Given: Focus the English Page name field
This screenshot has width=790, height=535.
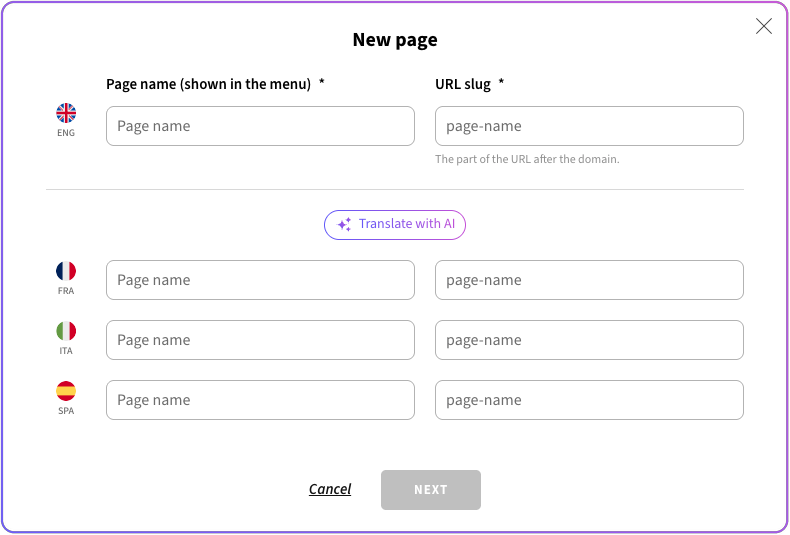Looking at the screenshot, I should 260,126.
